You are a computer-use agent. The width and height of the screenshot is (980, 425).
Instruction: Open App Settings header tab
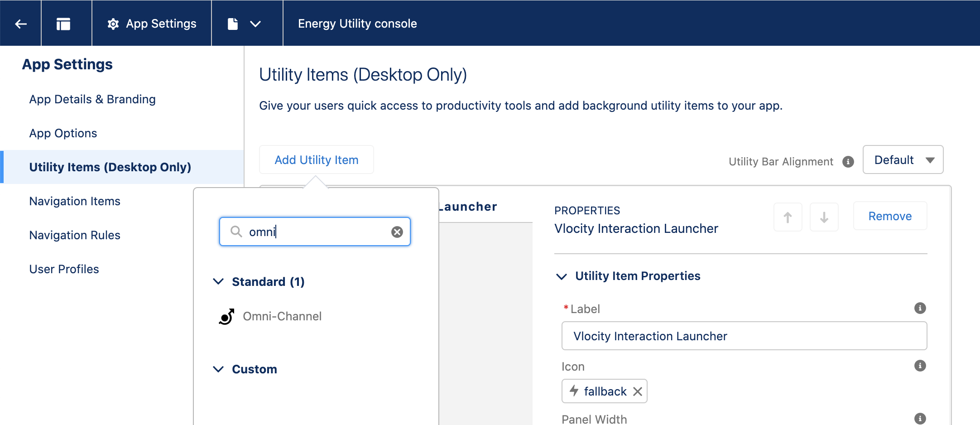(152, 24)
